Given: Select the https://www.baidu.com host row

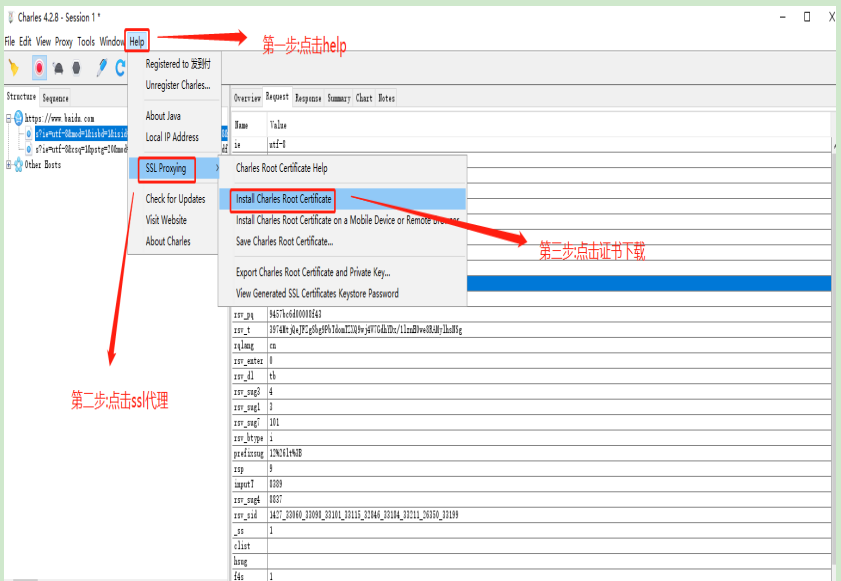Looking at the screenshot, I should tap(59, 118).
